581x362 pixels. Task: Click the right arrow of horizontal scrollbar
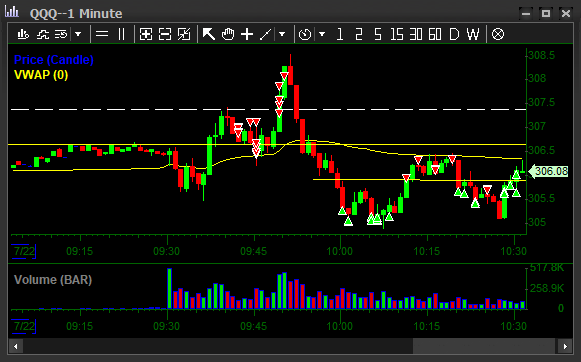point(565,347)
